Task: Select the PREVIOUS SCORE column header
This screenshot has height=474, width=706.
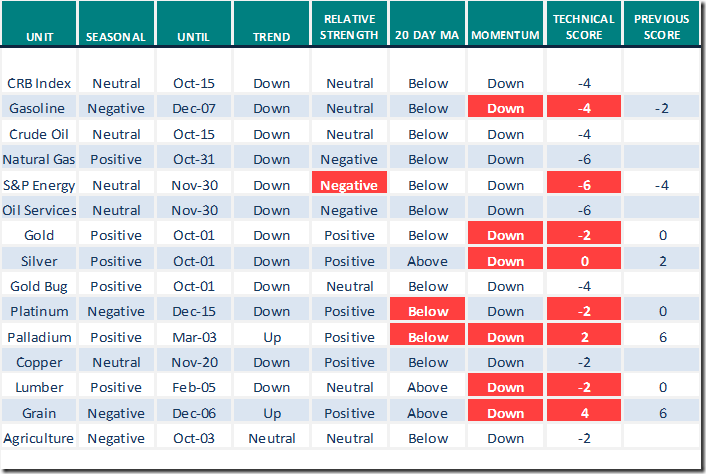Action: tap(661, 28)
